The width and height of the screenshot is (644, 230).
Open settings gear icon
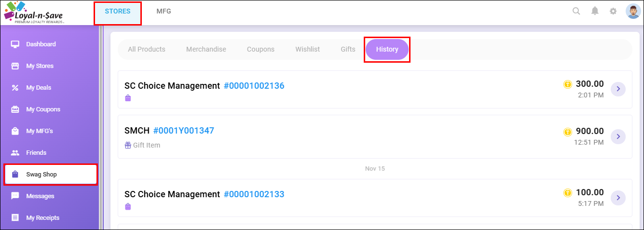point(613,11)
